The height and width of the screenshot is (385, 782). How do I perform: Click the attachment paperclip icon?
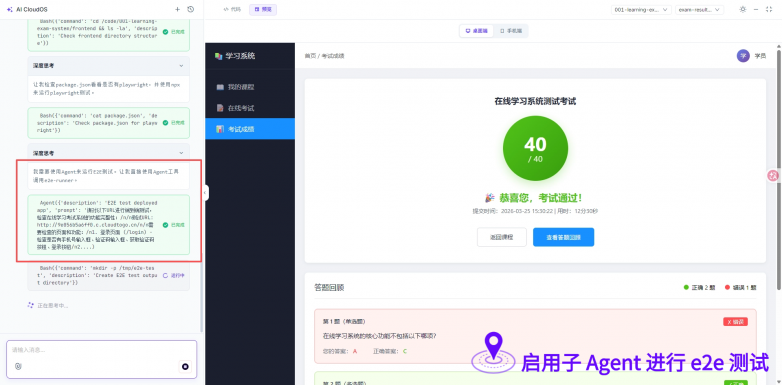(x=18, y=367)
